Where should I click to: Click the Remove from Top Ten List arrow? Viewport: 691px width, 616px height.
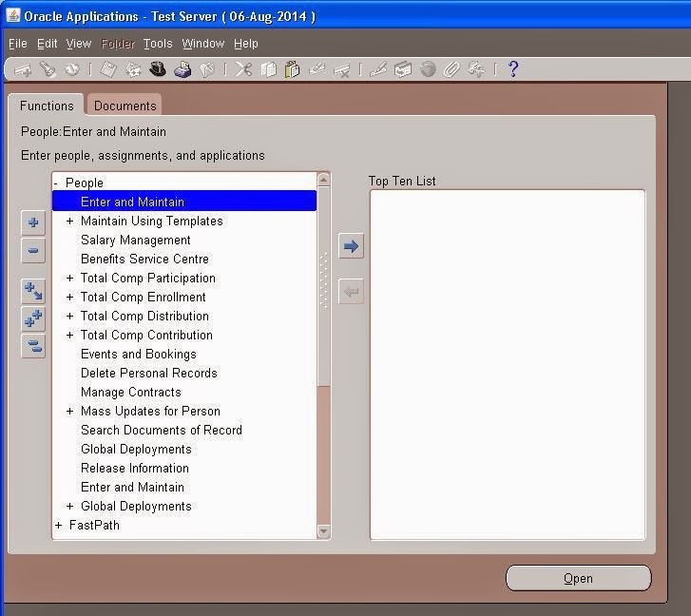[x=351, y=291]
